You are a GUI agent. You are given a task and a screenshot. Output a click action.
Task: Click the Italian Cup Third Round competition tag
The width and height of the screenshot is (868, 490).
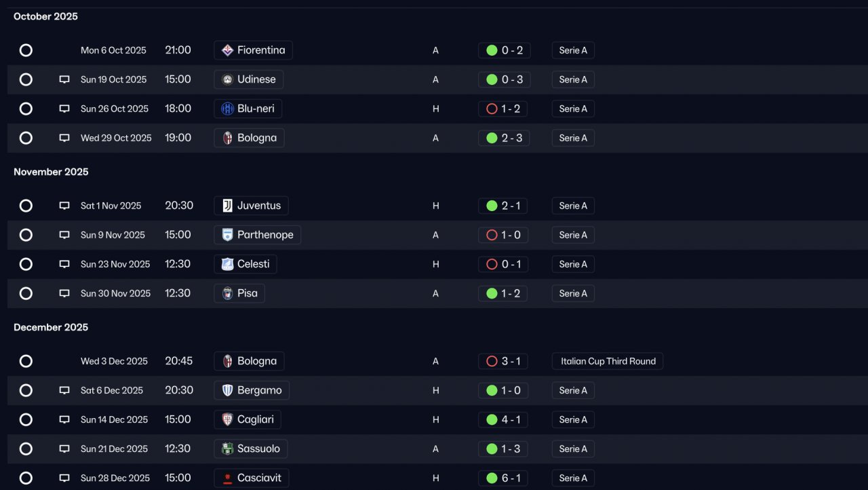(x=608, y=361)
